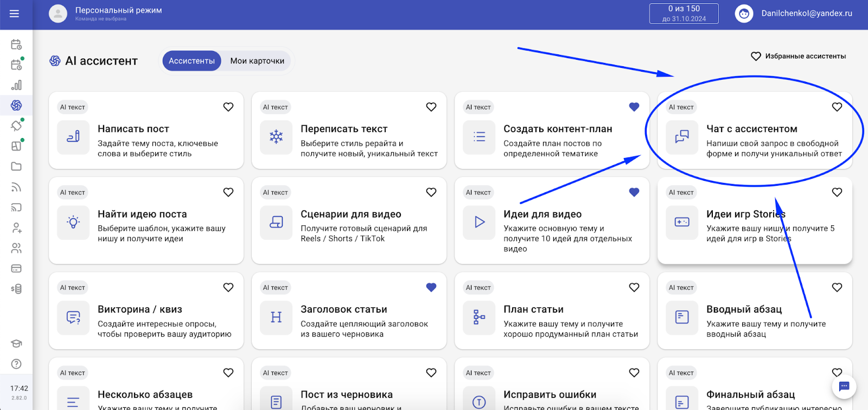Favorite the Найти идею поста assistant
868x410 pixels.
[228, 192]
